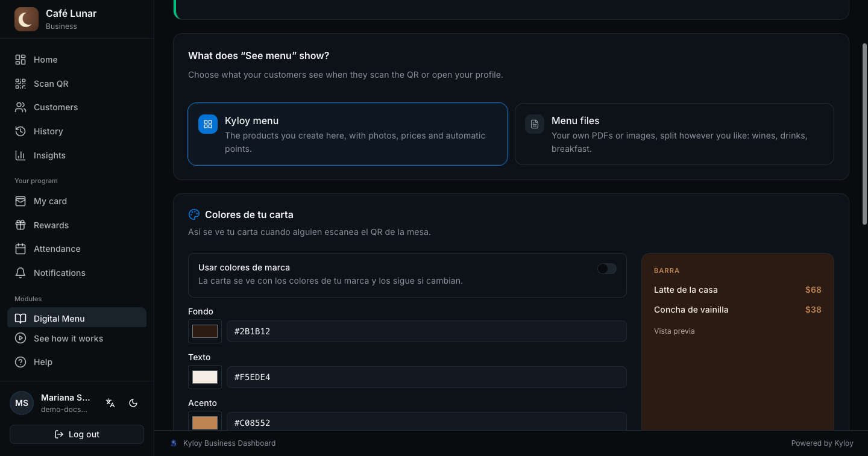The width and height of the screenshot is (868, 456).
Task: Open Home in the sidebar
Action: [77, 60]
